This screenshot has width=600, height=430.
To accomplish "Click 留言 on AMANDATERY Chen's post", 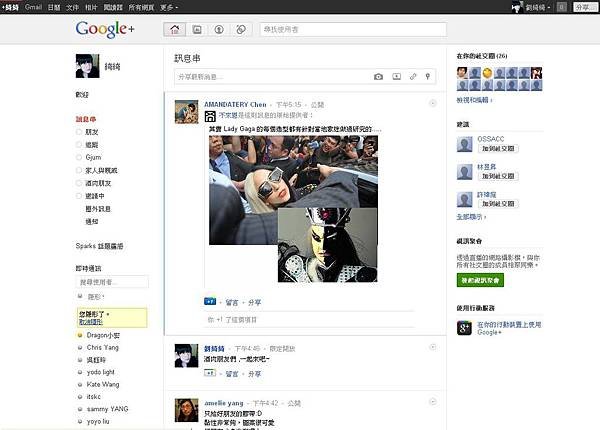I will 232,302.
